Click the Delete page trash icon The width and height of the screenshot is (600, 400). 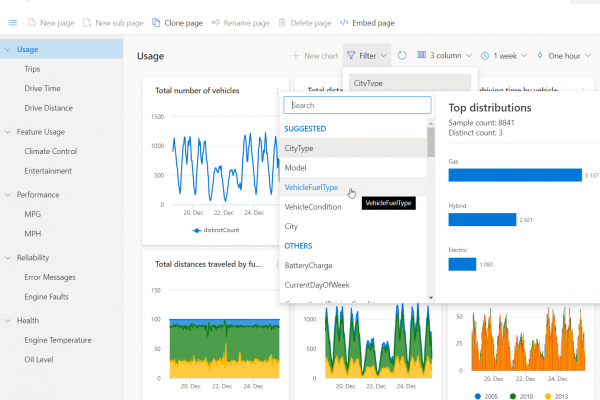coord(282,23)
